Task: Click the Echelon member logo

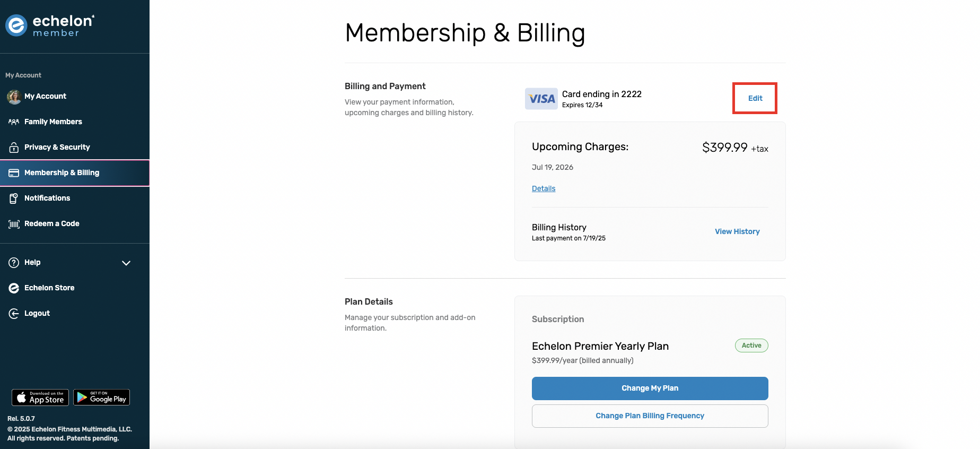Action: (50, 25)
